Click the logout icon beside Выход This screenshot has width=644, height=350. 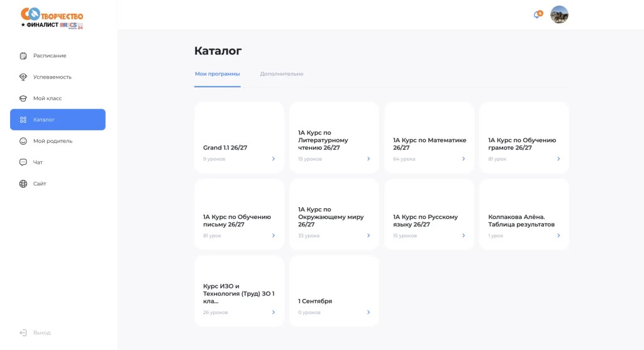(23, 333)
